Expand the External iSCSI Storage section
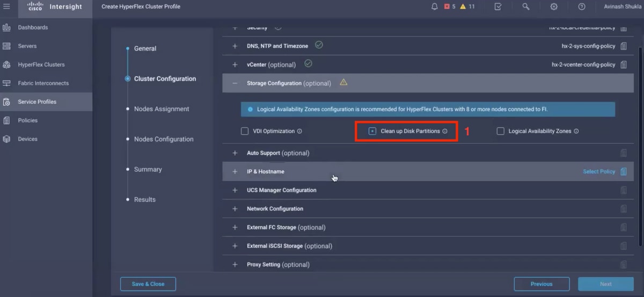The width and height of the screenshot is (644, 297). point(235,246)
